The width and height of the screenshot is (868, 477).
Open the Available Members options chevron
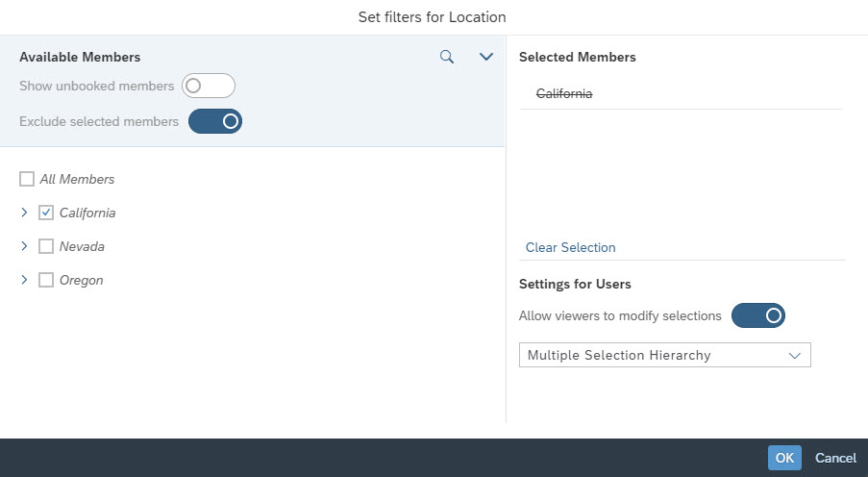[x=486, y=57]
